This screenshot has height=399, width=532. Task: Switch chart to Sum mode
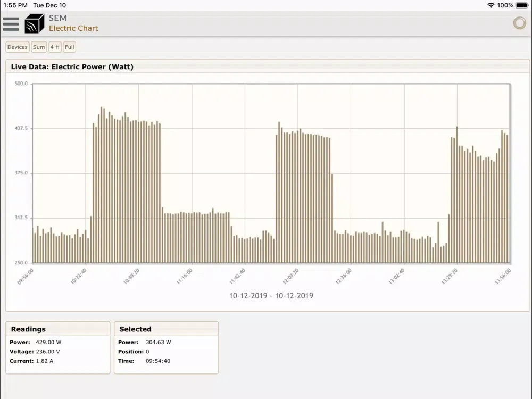coord(39,47)
